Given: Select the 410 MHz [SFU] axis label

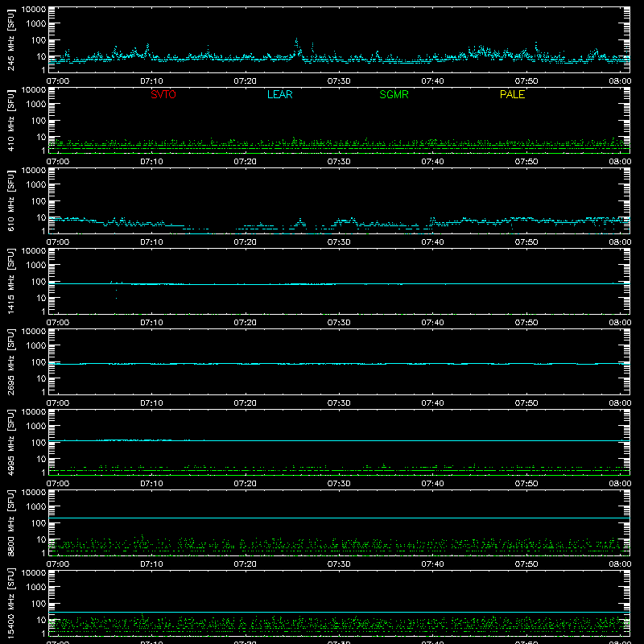Looking at the screenshot, I should (11, 121).
